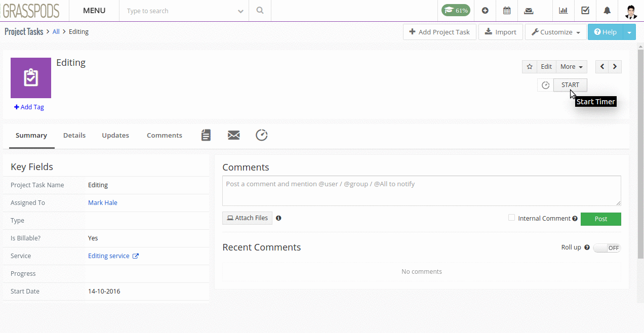Click the Attach Files button

pyautogui.click(x=247, y=218)
